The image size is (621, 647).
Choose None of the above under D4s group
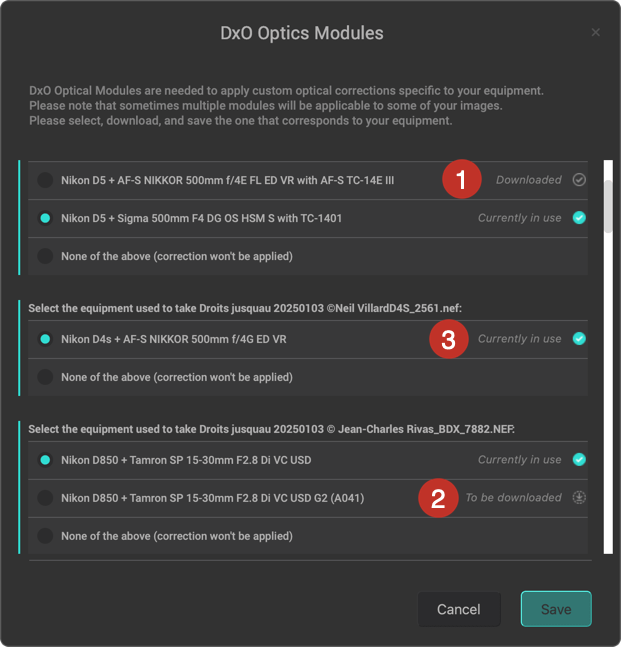coord(45,377)
